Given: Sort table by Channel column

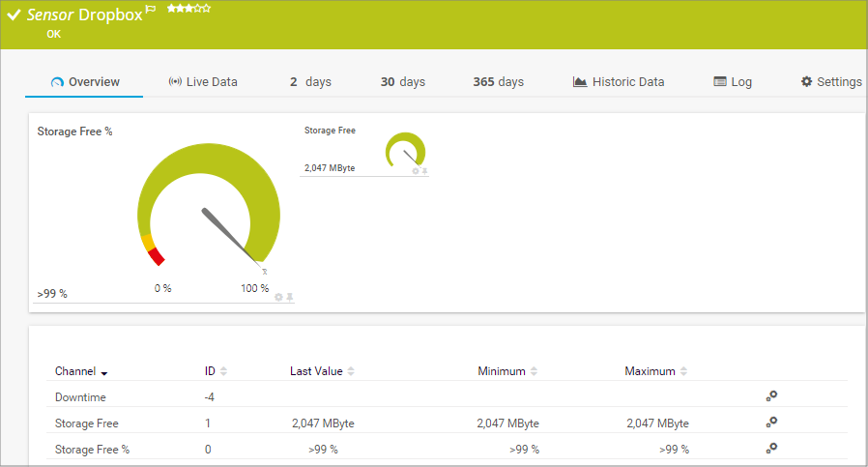Looking at the screenshot, I should tap(81, 371).
